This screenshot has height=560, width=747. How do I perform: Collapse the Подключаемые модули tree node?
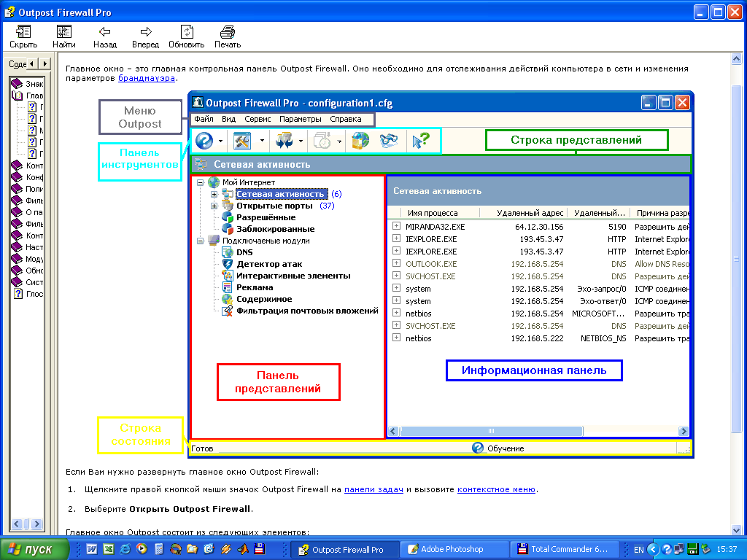pos(201,241)
